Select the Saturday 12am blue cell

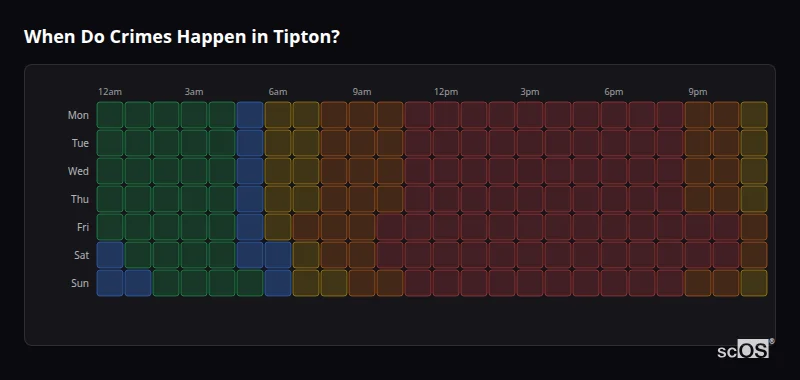[110, 255]
